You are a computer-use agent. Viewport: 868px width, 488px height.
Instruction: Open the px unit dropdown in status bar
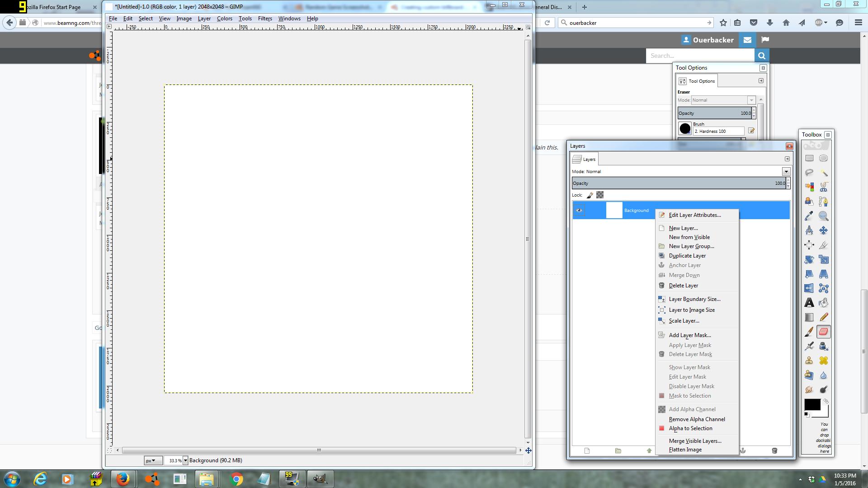[153, 460]
